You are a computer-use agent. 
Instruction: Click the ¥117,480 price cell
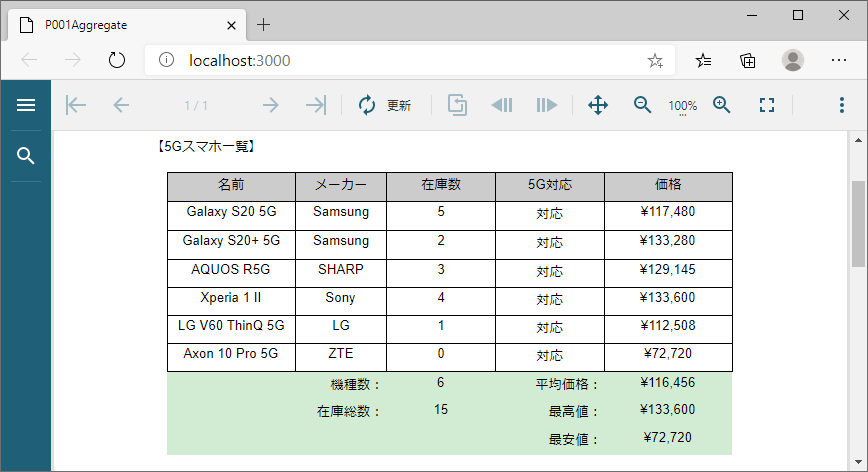tap(668, 215)
